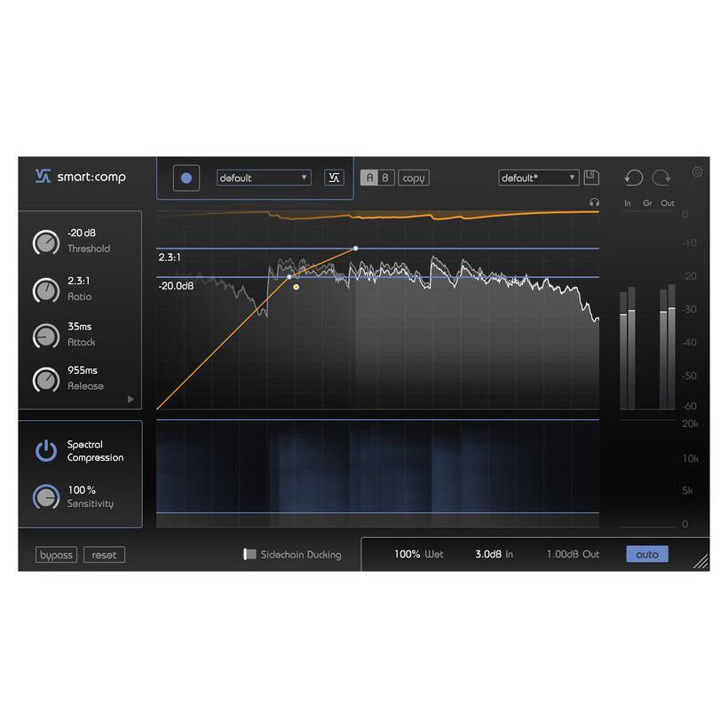Open settings via the gear icon
This screenshot has width=728, height=728.
pos(697,171)
